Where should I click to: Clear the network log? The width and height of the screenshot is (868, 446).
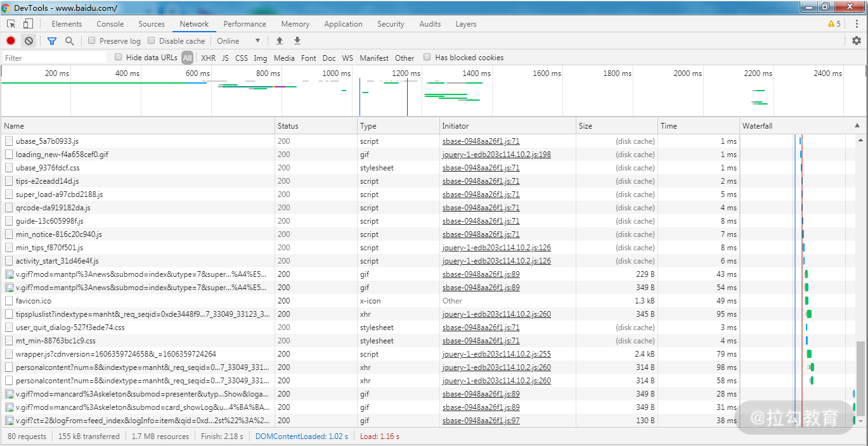[x=29, y=41]
